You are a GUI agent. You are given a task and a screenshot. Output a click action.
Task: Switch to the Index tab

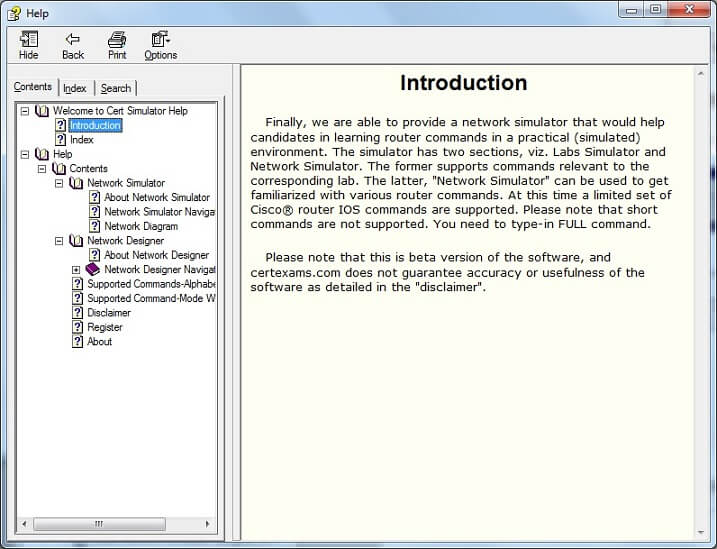point(75,88)
